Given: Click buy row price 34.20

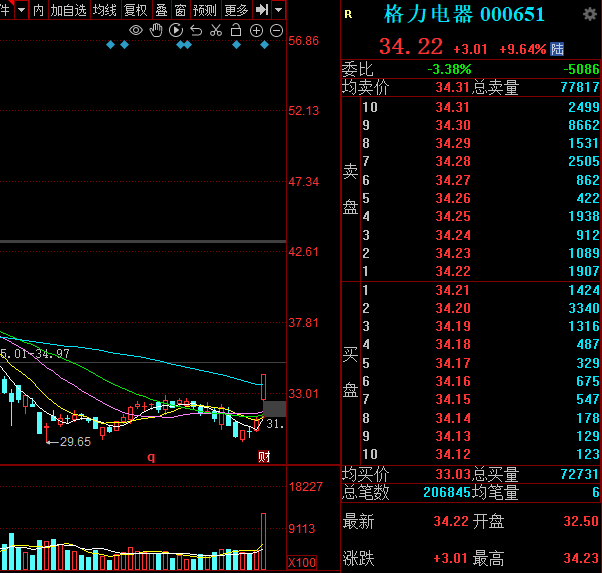Looking at the screenshot, I should click(x=453, y=308).
